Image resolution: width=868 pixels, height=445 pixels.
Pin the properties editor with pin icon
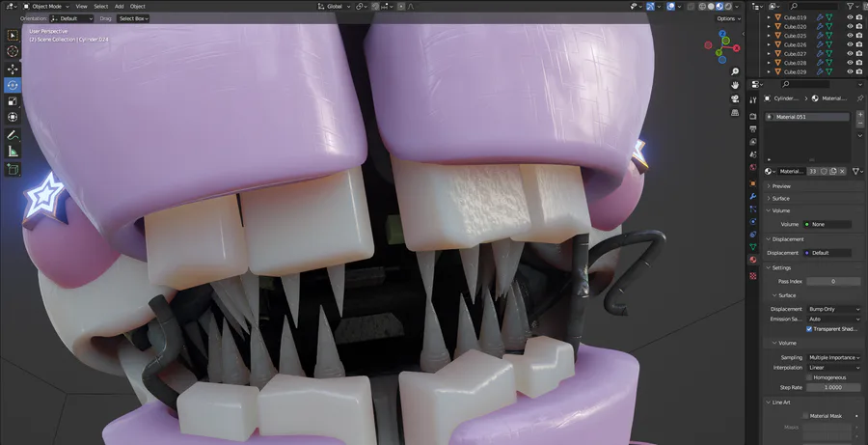coord(859,98)
